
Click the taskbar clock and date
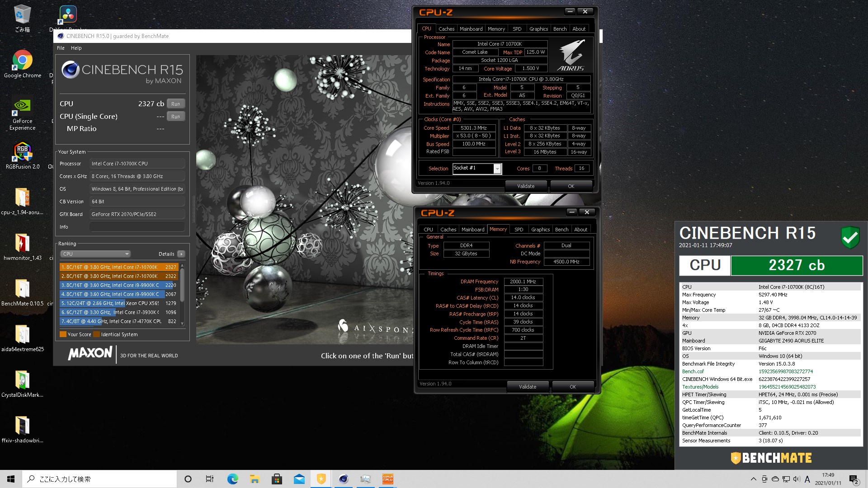pos(828,479)
